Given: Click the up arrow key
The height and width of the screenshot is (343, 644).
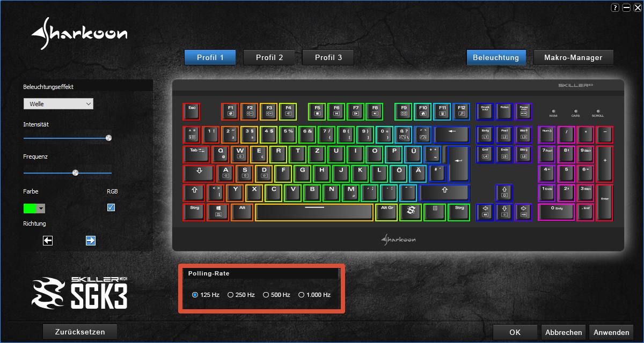Looking at the screenshot, I should (504, 192).
